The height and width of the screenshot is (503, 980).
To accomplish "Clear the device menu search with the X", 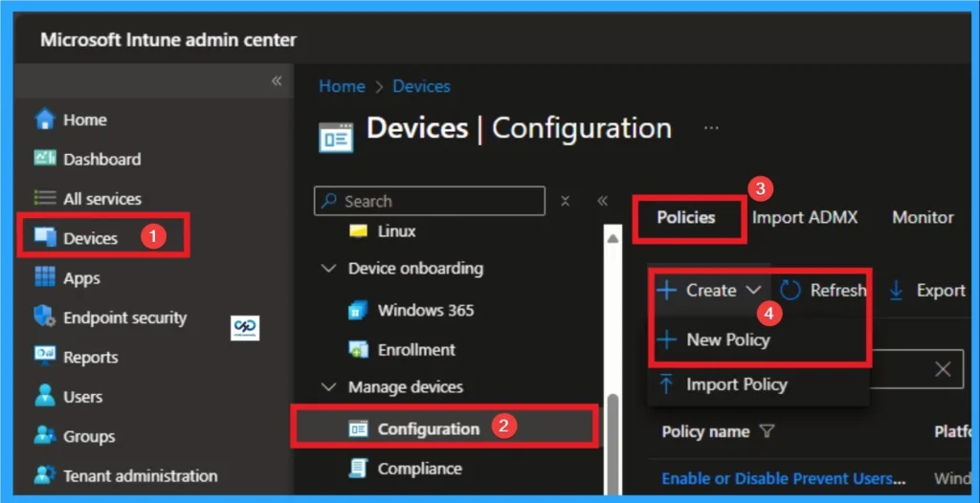I will coord(565,201).
